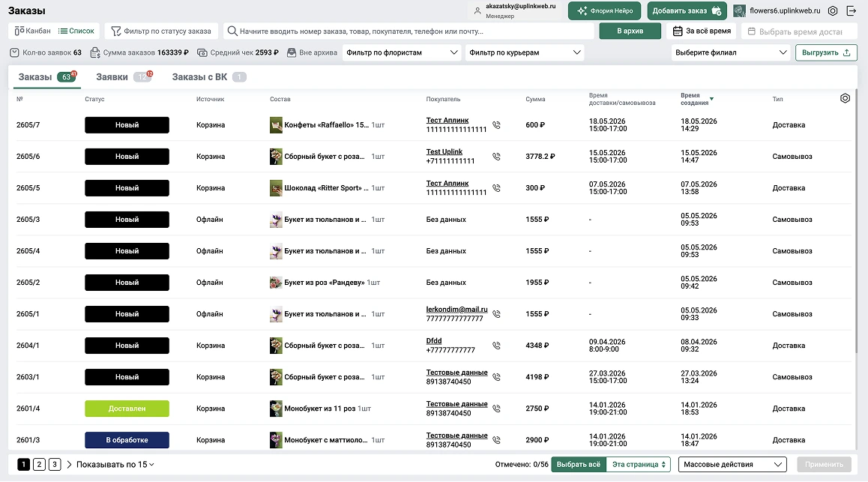
Task: Go to next page arrow
Action: (x=69, y=464)
